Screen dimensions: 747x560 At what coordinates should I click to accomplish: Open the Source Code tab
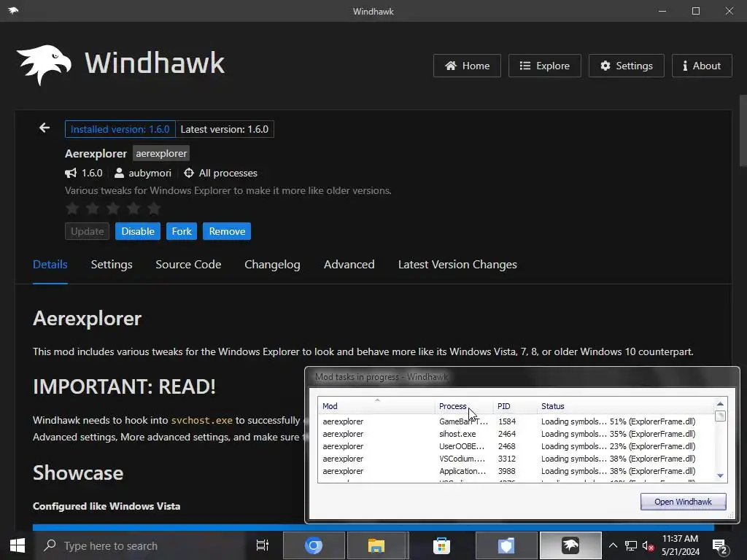pos(188,265)
